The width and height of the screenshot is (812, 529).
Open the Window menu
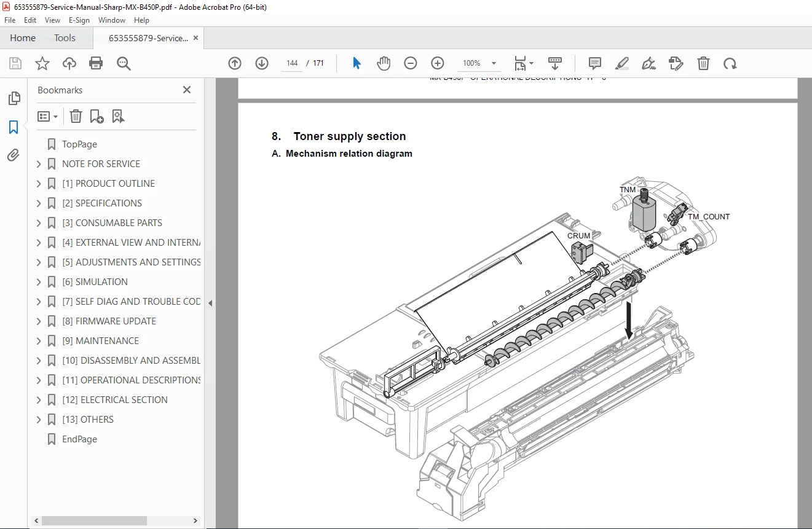[x=112, y=20]
